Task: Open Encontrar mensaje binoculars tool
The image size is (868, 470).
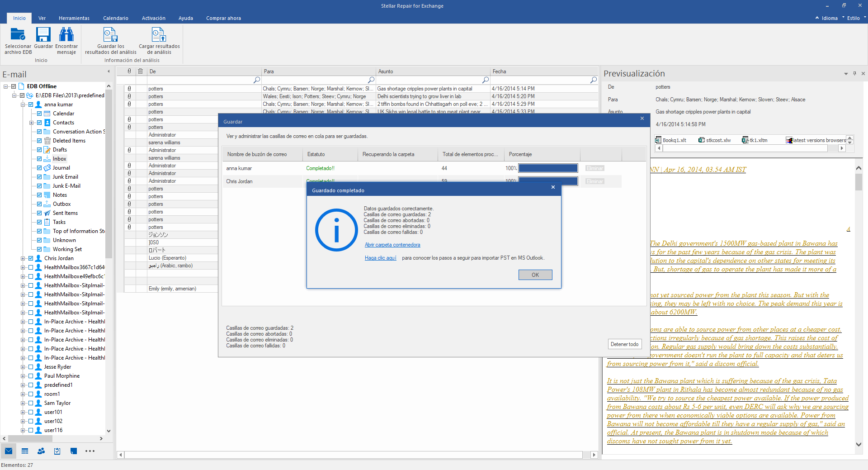Action: pyautogui.click(x=66, y=34)
